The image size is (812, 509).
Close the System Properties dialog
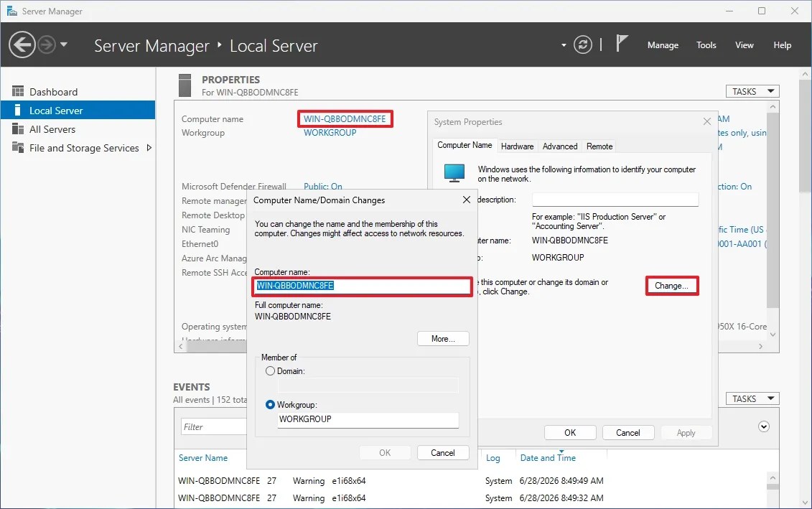tap(707, 121)
